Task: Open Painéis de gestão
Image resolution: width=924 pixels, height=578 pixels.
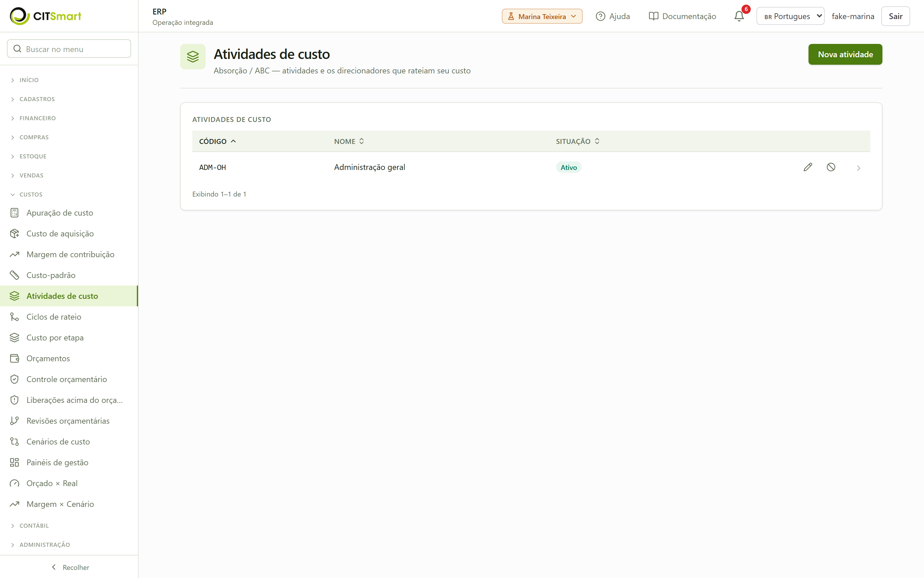Action: point(69,463)
